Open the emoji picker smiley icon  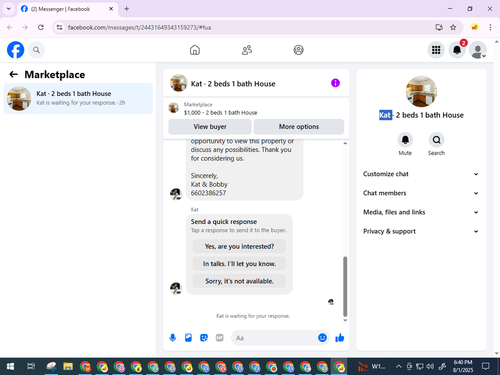pos(322,338)
